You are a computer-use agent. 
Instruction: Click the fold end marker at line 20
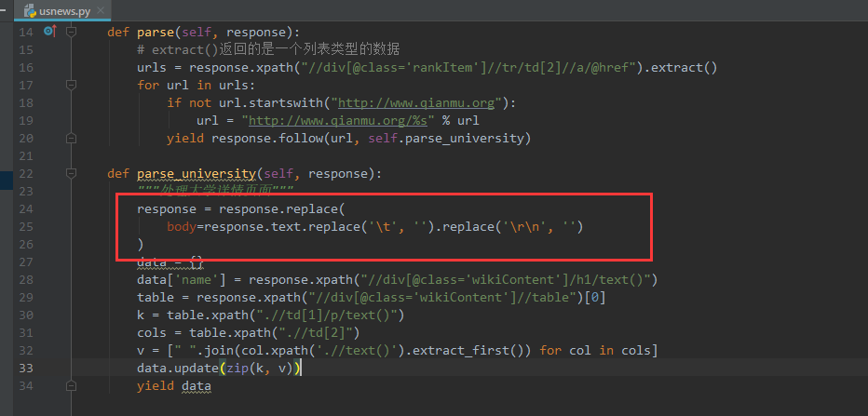click(71, 139)
